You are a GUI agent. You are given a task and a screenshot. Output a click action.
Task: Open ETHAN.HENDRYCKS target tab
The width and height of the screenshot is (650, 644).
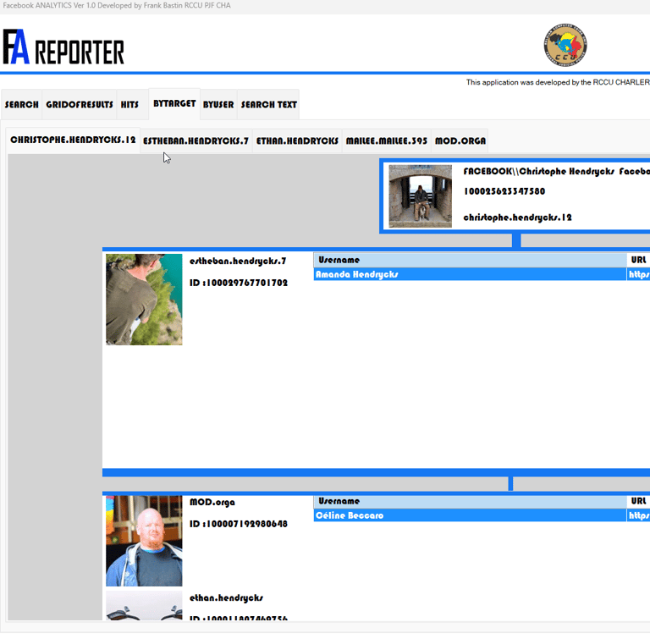(297, 140)
